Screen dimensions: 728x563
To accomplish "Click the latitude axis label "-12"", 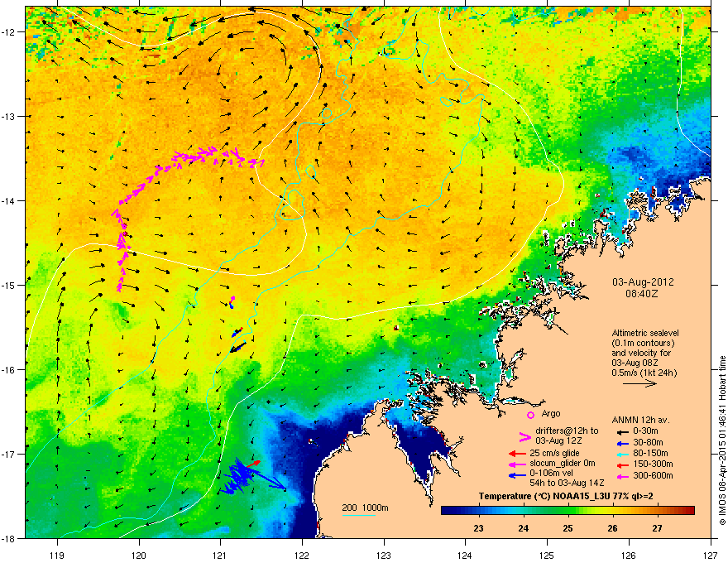I will pyautogui.click(x=8, y=31).
